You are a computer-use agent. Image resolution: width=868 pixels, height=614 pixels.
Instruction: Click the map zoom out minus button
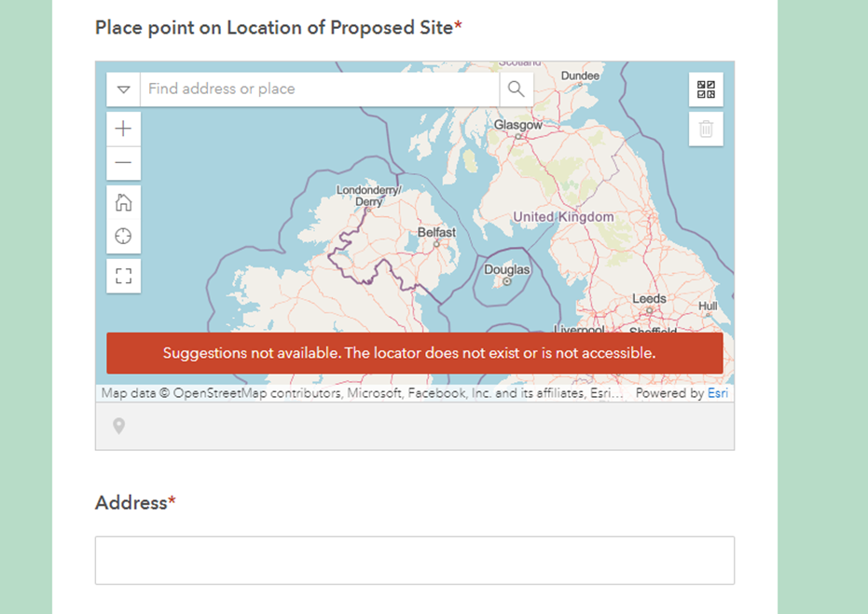tap(123, 163)
